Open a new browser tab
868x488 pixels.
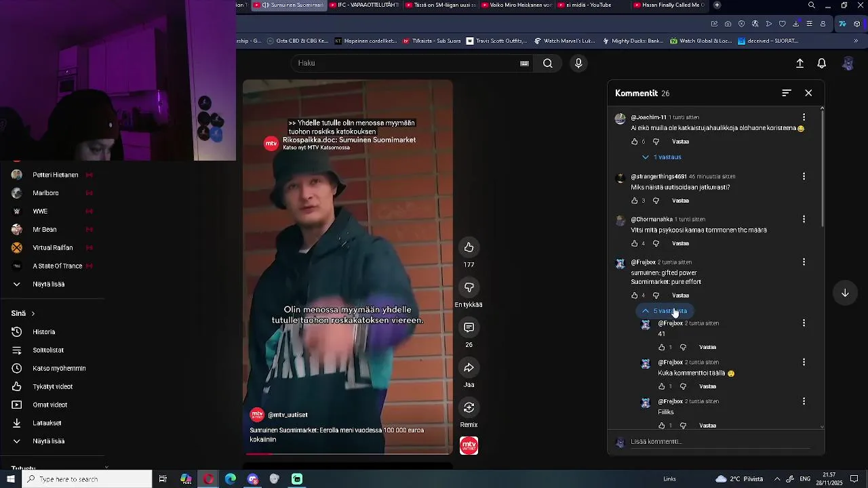(717, 5)
